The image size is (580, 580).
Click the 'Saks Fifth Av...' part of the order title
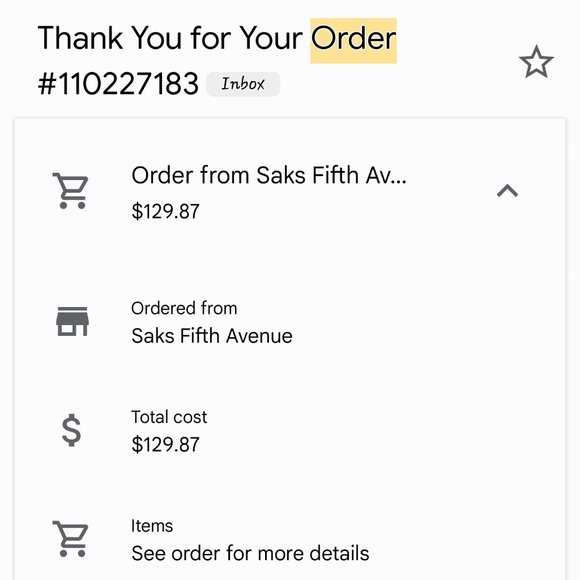click(x=331, y=175)
